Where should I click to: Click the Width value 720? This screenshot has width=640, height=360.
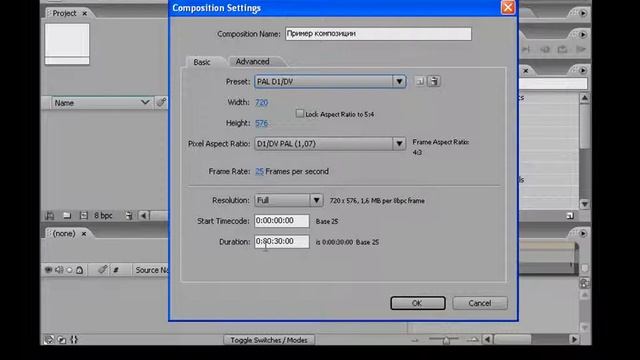[262, 102]
